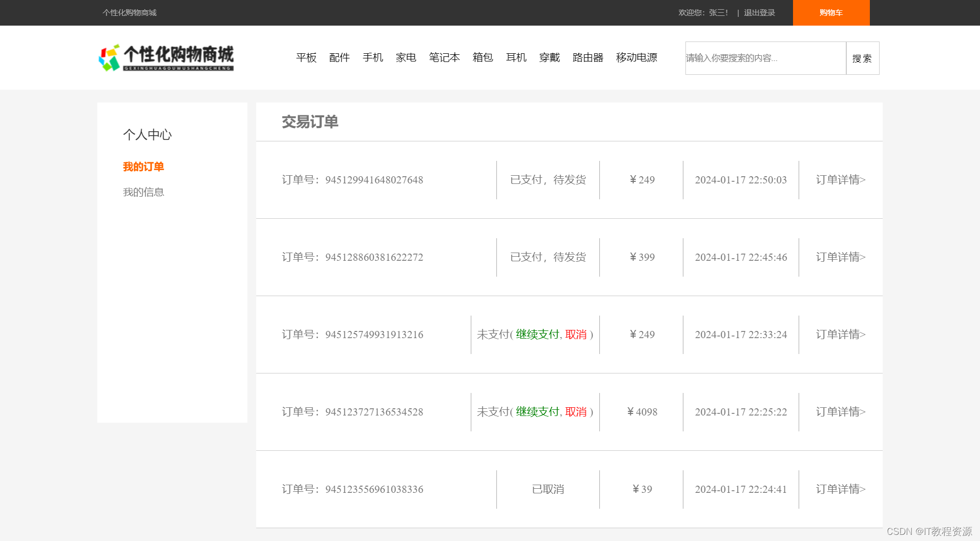Open the 手机 category

click(x=373, y=57)
